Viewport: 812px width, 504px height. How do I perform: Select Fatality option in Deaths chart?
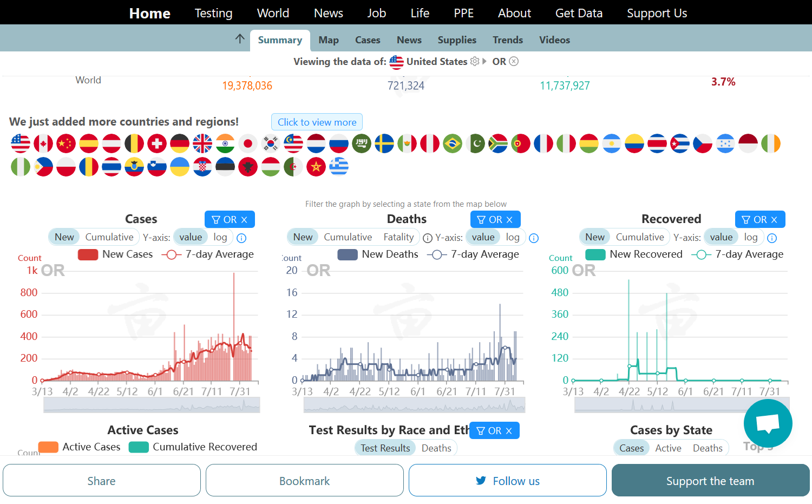[x=398, y=237]
